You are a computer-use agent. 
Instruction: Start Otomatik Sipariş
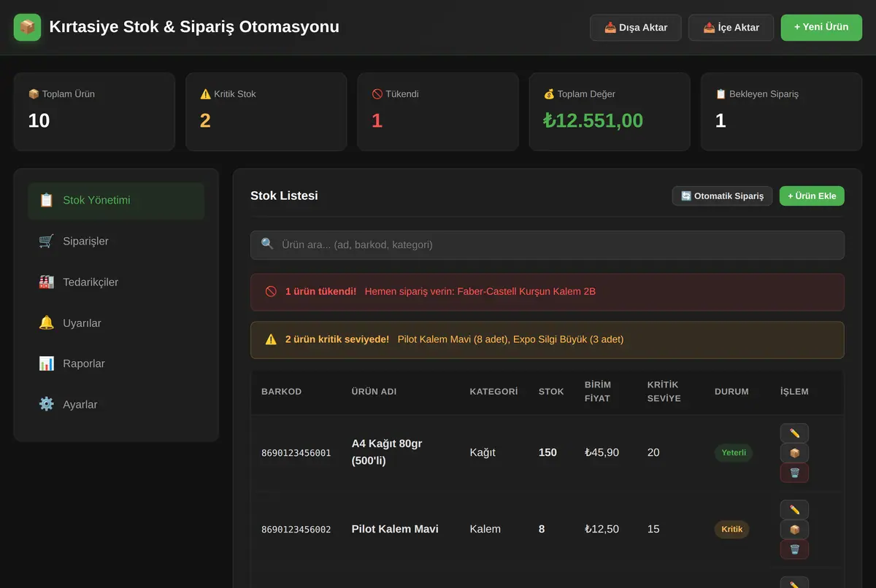click(x=722, y=196)
